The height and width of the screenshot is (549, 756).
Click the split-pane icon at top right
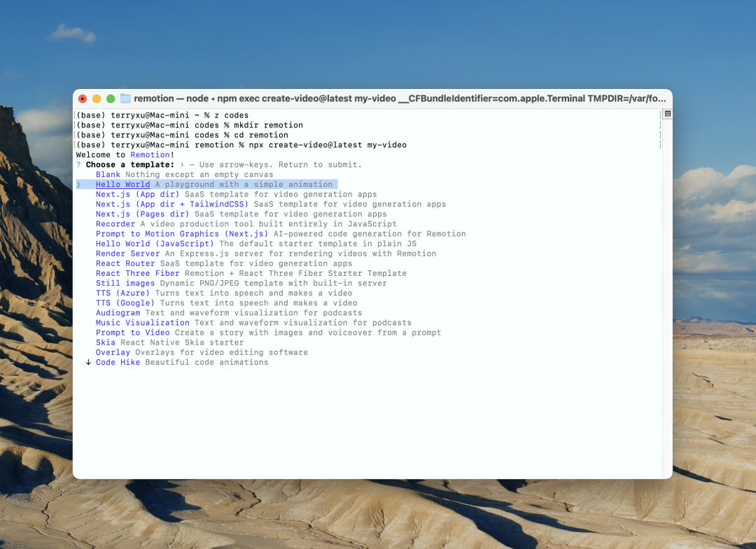668,114
